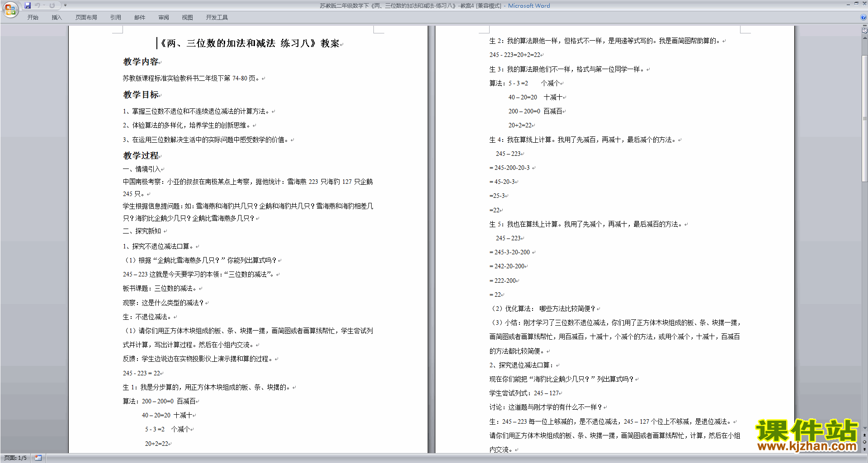The image size is (868, 463).
Task: Click the line =222-200 on right page
Action: 503,281
